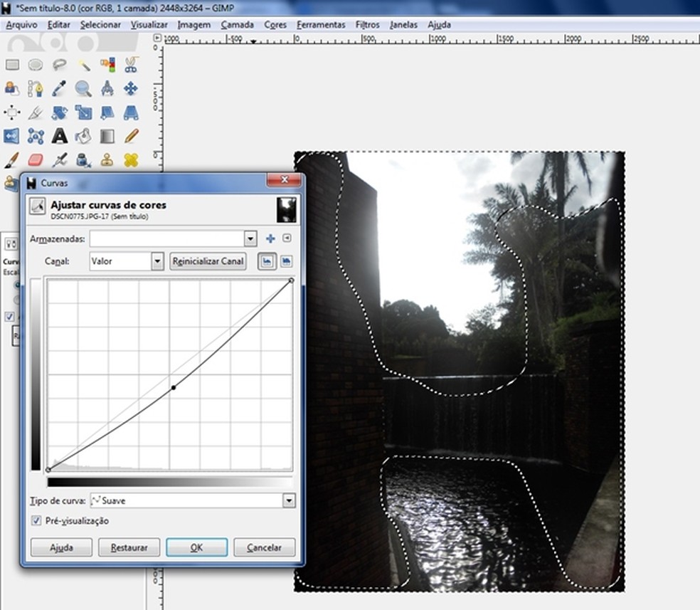Image resolution: width=700 pixels, height=610 pixels.
Task: Select the Airbrush tool
Action: (x=59, y=160)
